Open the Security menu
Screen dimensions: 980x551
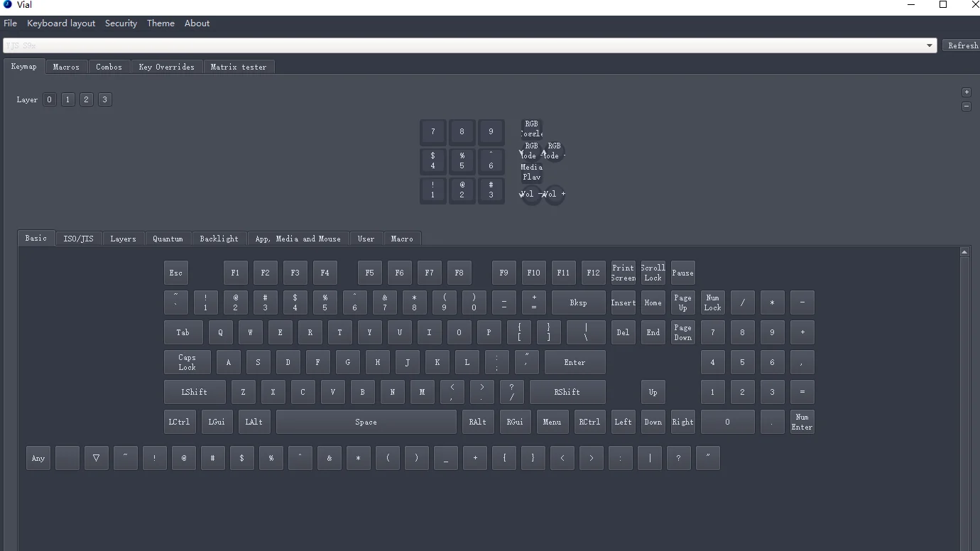[121, 23]
